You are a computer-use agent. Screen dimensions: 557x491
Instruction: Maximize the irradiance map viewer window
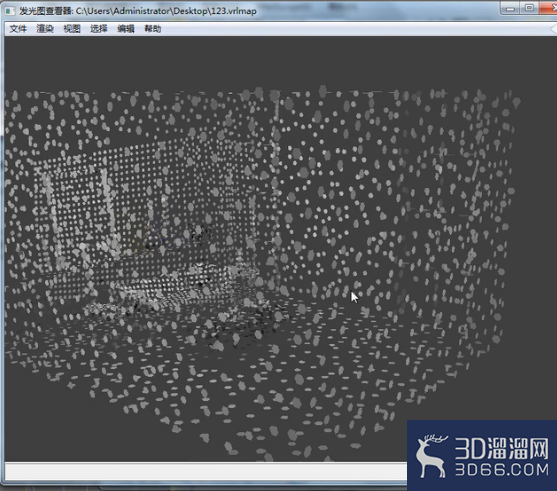[529, 8]
